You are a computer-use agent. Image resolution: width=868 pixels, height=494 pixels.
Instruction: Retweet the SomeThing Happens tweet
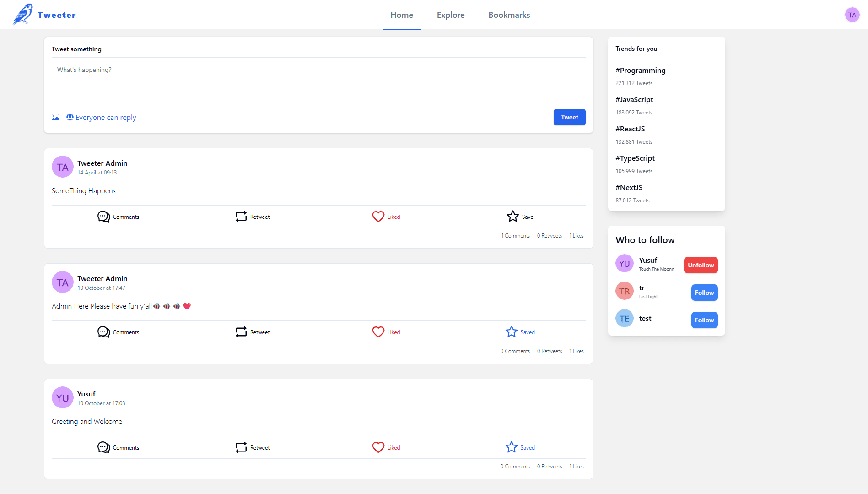(x=253, y=217)
